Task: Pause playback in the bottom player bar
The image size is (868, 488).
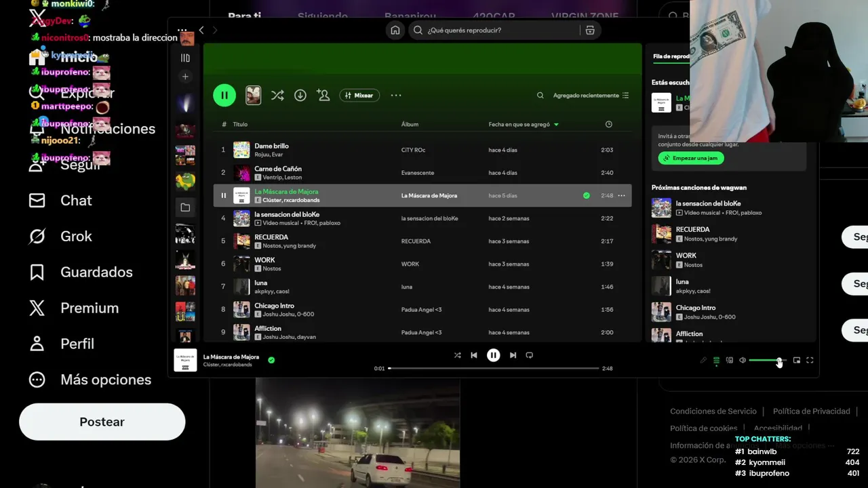Action: coord(494,355)
